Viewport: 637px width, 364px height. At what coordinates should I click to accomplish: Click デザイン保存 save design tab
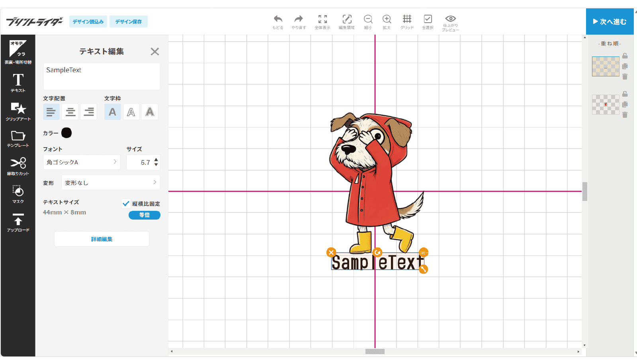click(x=129, y=21)
